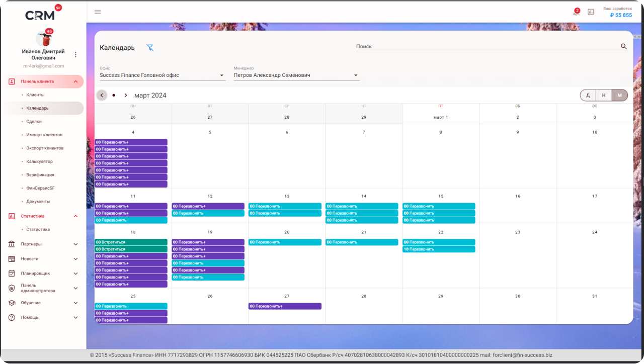
Task: Open the hamburger menu icon
Action: (x=98, y=12)
